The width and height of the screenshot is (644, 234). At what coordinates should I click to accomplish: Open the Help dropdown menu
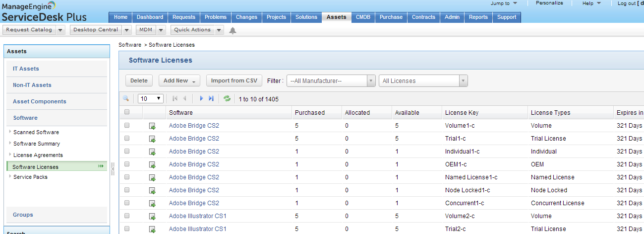click(x=591, y=3)
